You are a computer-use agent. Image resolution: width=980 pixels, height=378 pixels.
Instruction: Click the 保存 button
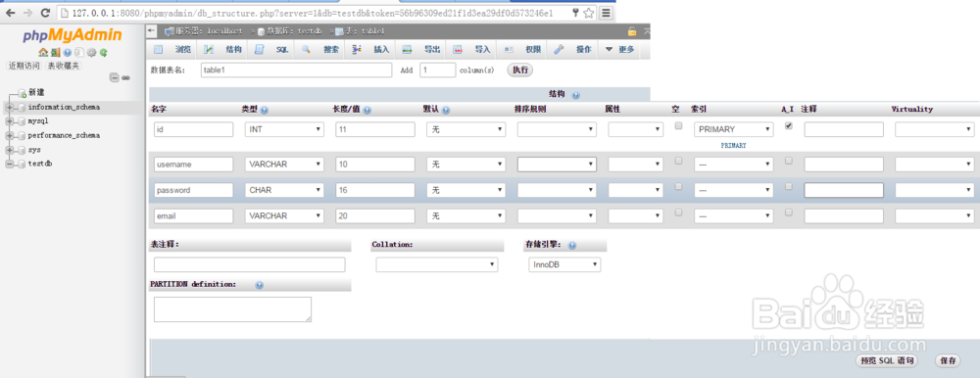pos(948,361)
